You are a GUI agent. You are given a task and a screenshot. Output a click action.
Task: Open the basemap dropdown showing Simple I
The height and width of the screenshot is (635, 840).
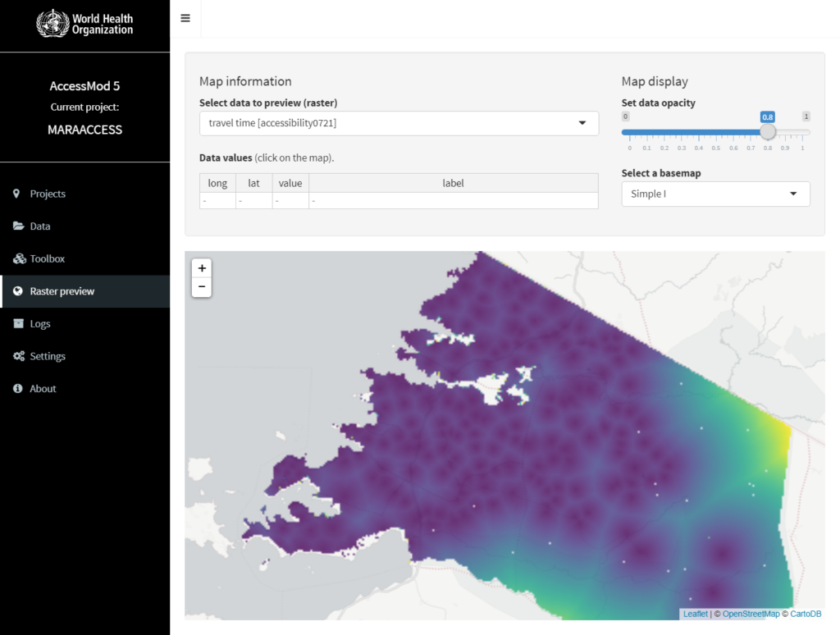[x=714, y=194]
